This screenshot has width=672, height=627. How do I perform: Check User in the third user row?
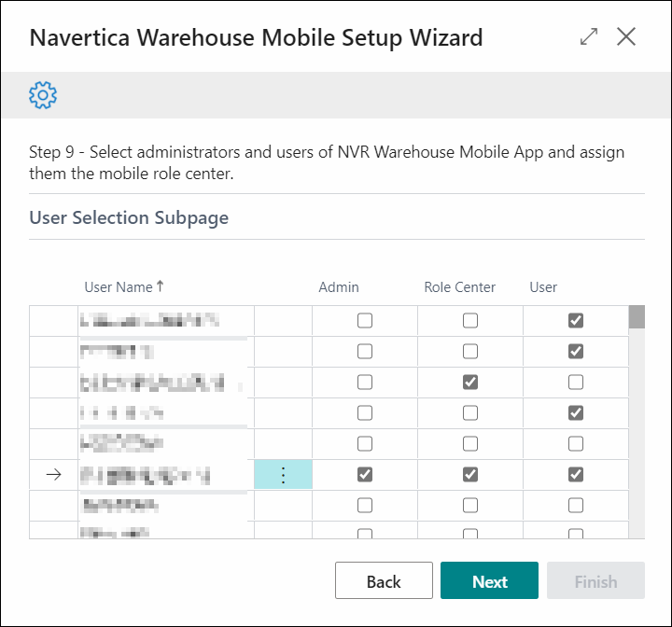click(x=576, y=382)
